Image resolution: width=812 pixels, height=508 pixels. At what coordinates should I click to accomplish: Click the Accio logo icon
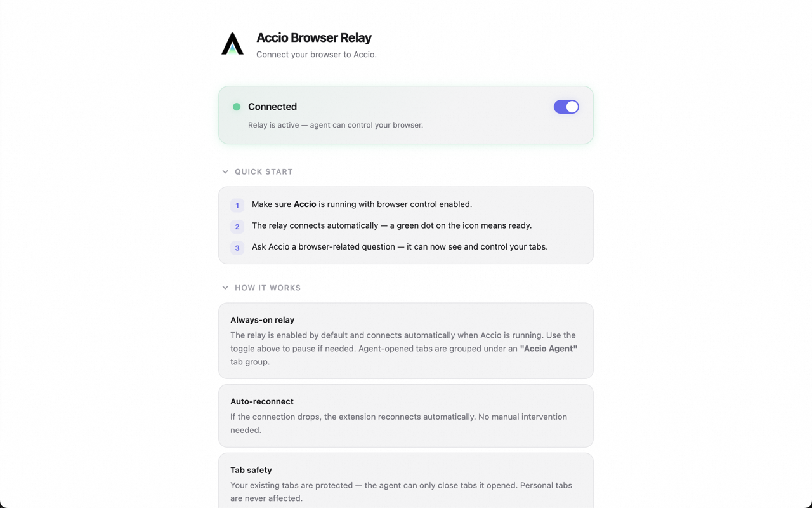tap(232, 44)
